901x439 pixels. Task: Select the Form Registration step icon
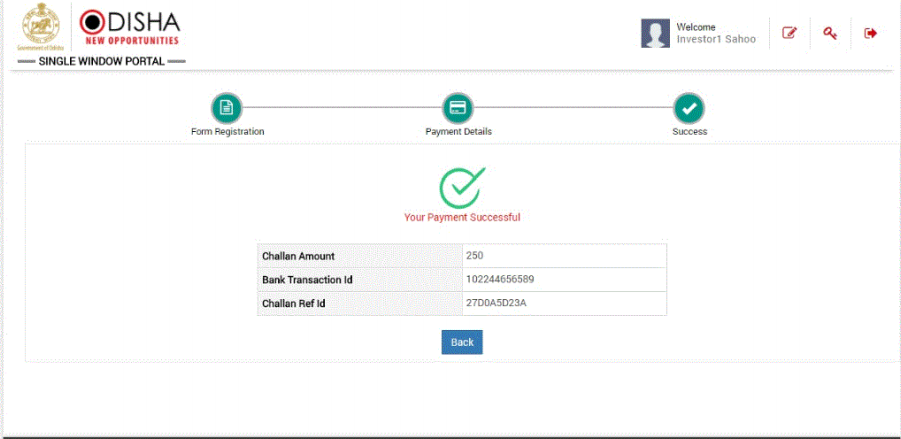point(227,108)
